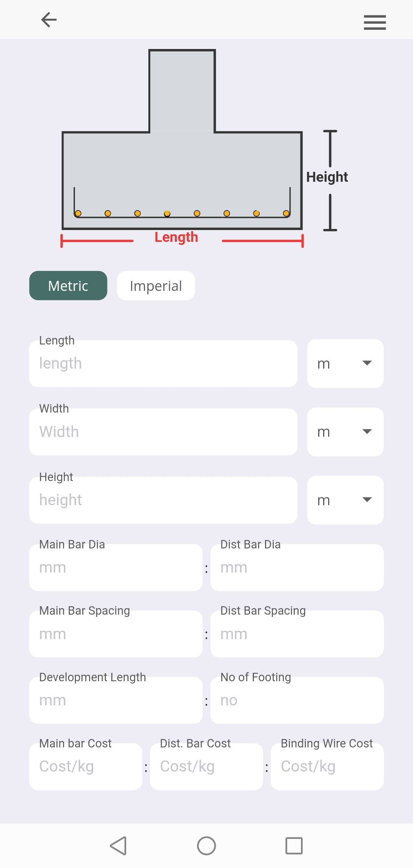The width and height of the screenshot is (413, 868).
Task: Click the Main bar Cost field
Action: [x=86, y=767]
